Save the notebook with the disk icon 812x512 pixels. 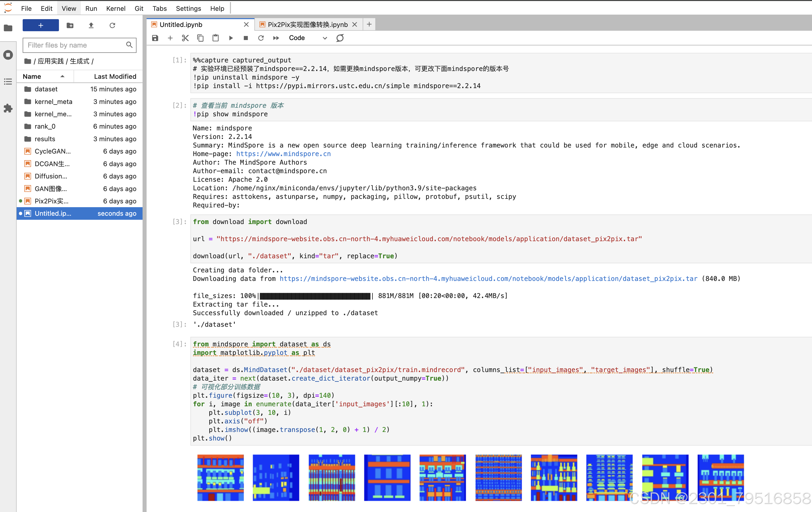(155, 38)
